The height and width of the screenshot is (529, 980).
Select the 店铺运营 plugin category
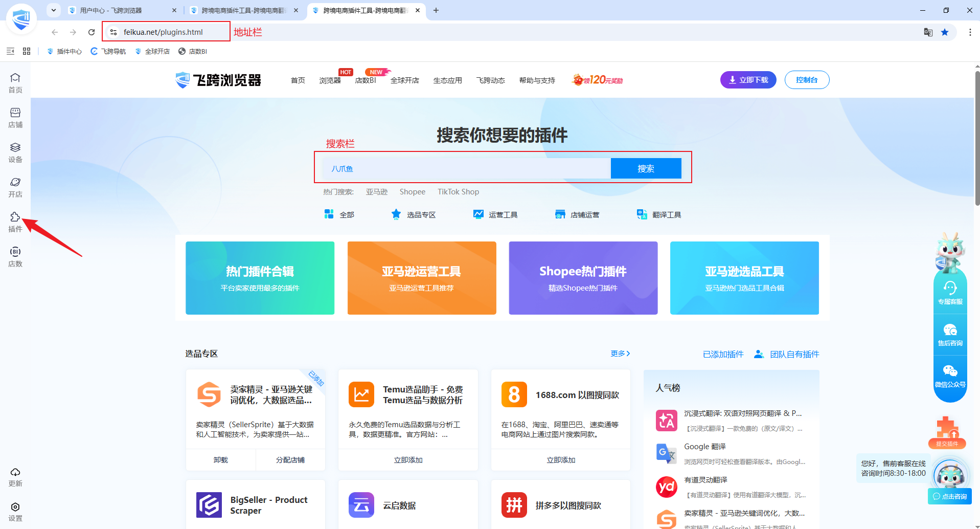tap(577, 214)
